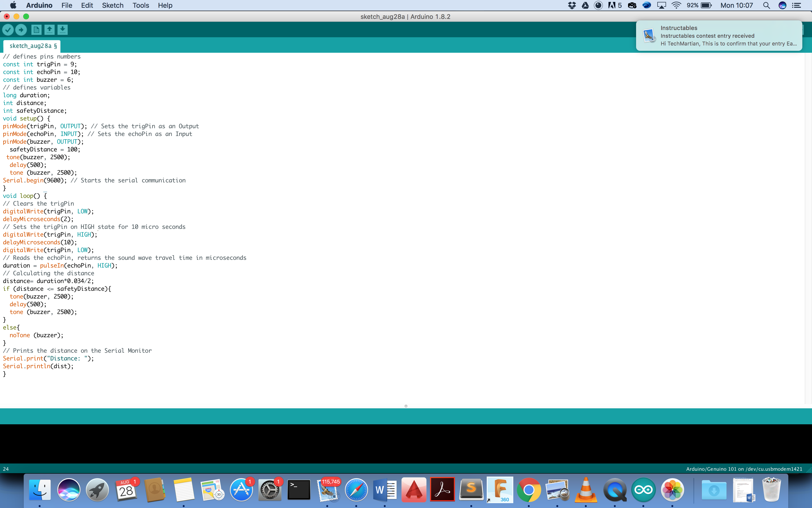Click the AirPlay display menu bar icon
The image size is (812, 508).
pos(661,5)
